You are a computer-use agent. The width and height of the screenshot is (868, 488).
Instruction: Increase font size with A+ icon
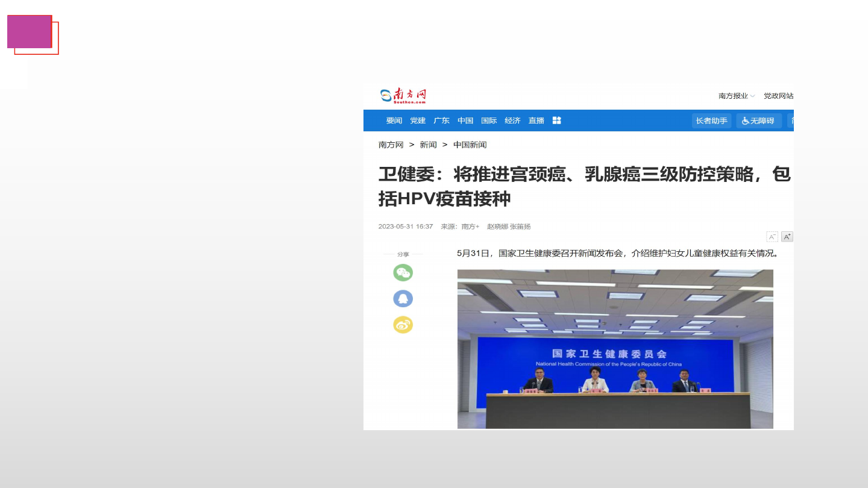click(787, 237)
